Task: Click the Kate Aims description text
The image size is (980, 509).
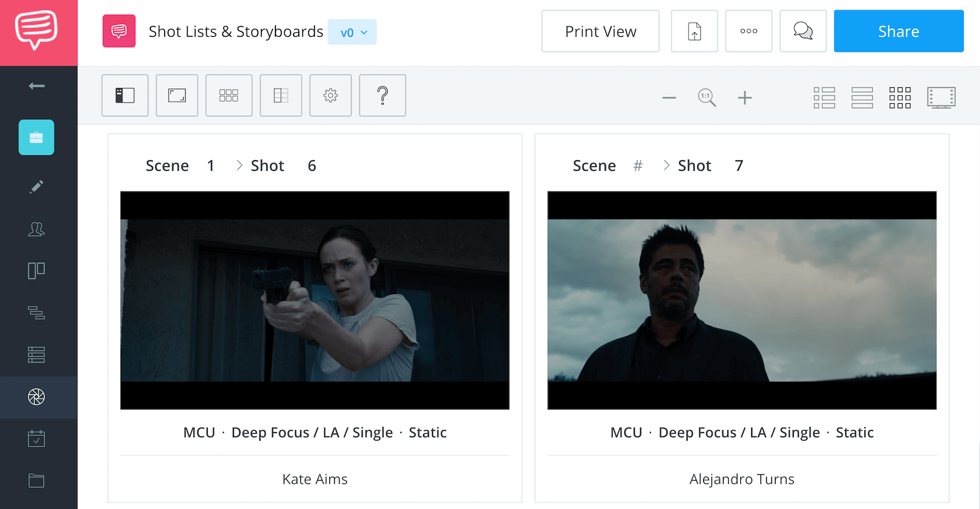Action: [315, 479]
